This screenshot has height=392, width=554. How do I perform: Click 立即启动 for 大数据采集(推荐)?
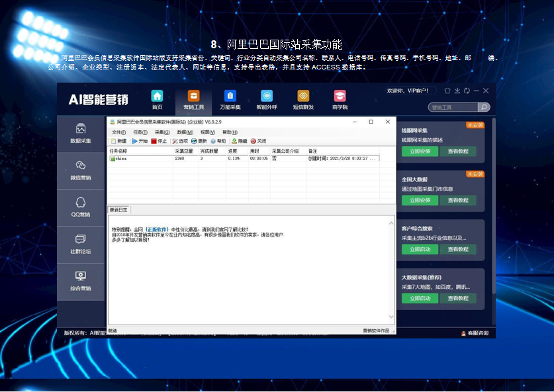[420, 299]
